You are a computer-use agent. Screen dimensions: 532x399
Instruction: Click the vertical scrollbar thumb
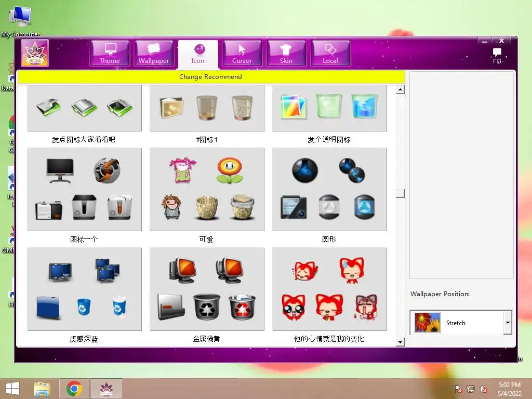tap(400, 193)
